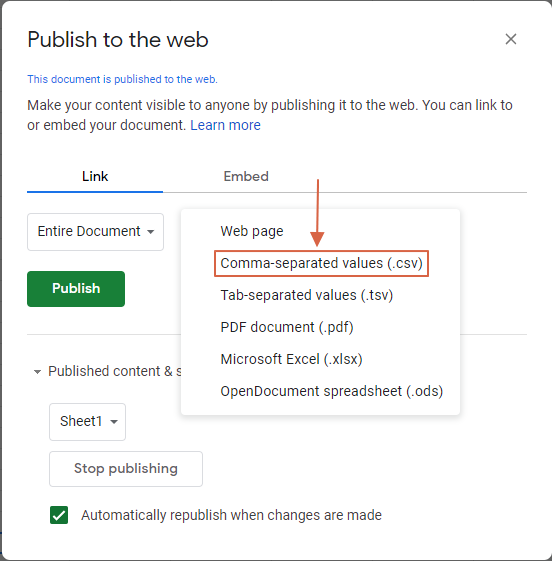Viewport: 552px width, 561px height.
Task: Choose OpenDocument spreadsheet (.ods) format
Action: 332,391
